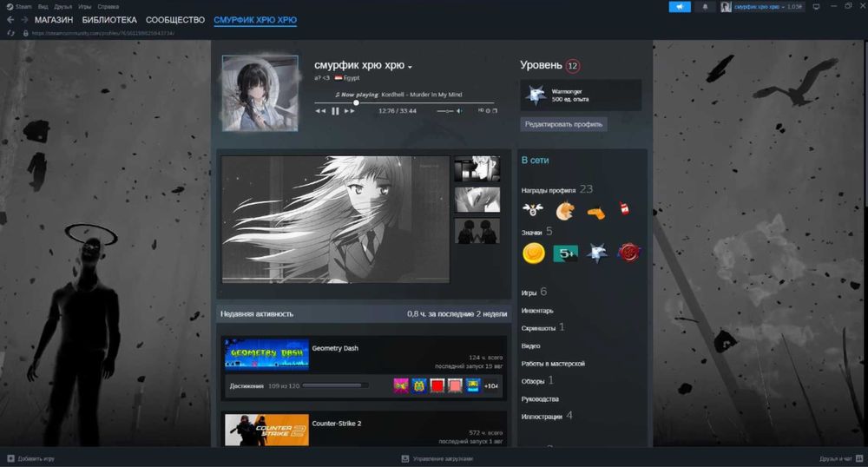
Task: Click the small avatar in top bar
Action: click(x=726, y=7)
